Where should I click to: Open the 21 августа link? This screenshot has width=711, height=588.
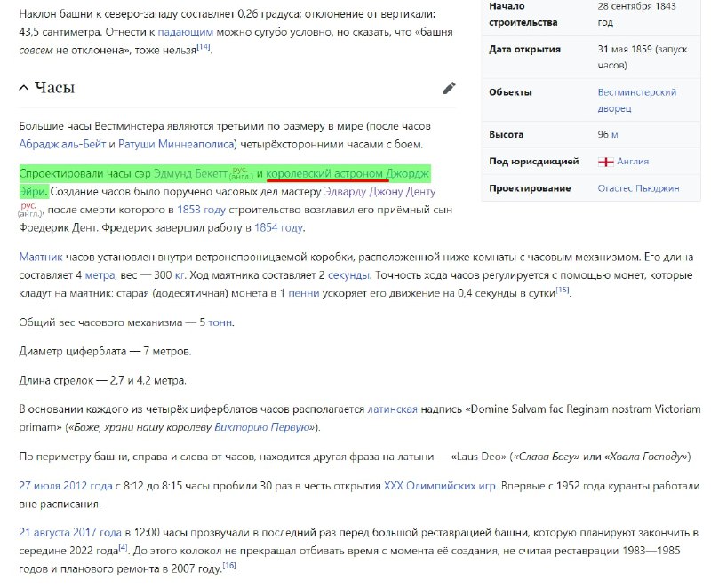click(44, 533)
